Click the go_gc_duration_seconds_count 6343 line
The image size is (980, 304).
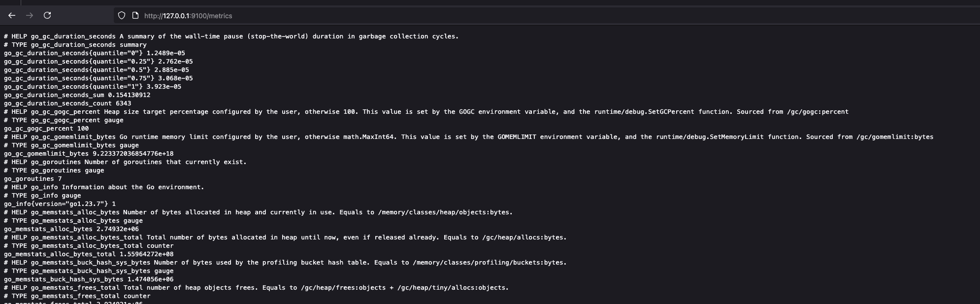(67, 103)
